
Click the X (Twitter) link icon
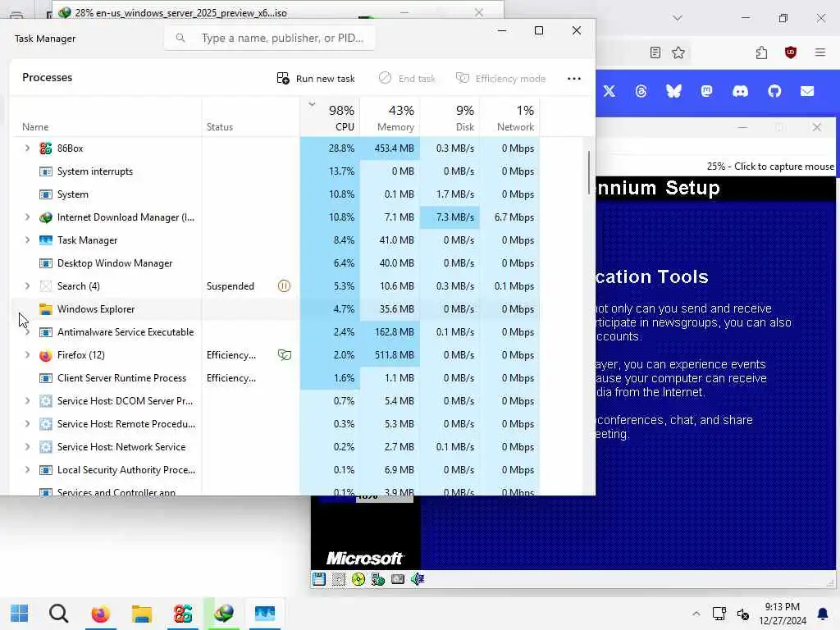tap(609, 91)
